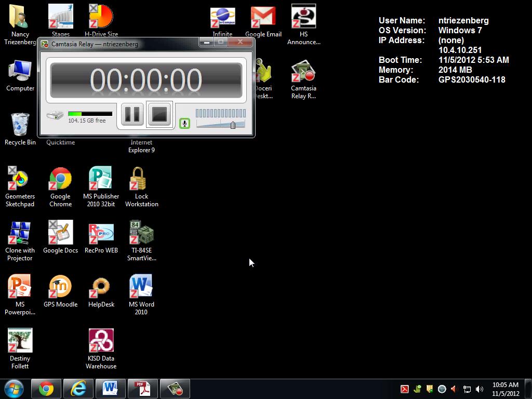The image size is (532, 399).
Task: Click the 00:00:00 recording timer display
Action: [x=146, y=80]
